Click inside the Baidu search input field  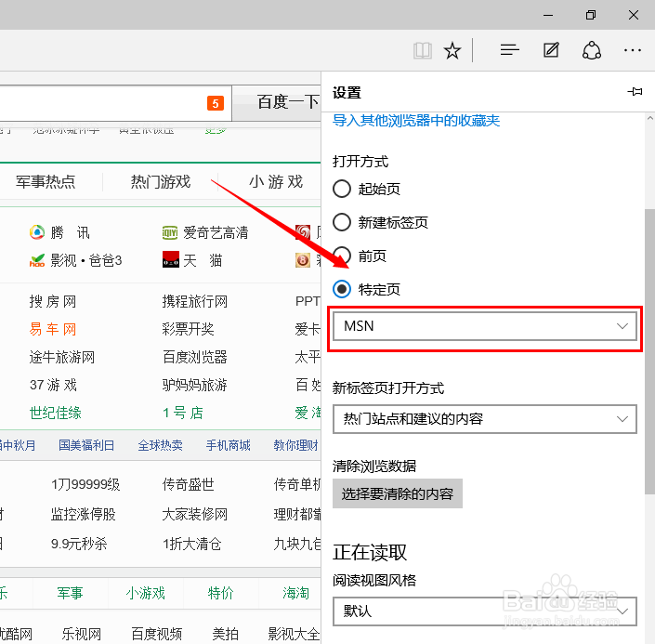[x=116, y=103]
